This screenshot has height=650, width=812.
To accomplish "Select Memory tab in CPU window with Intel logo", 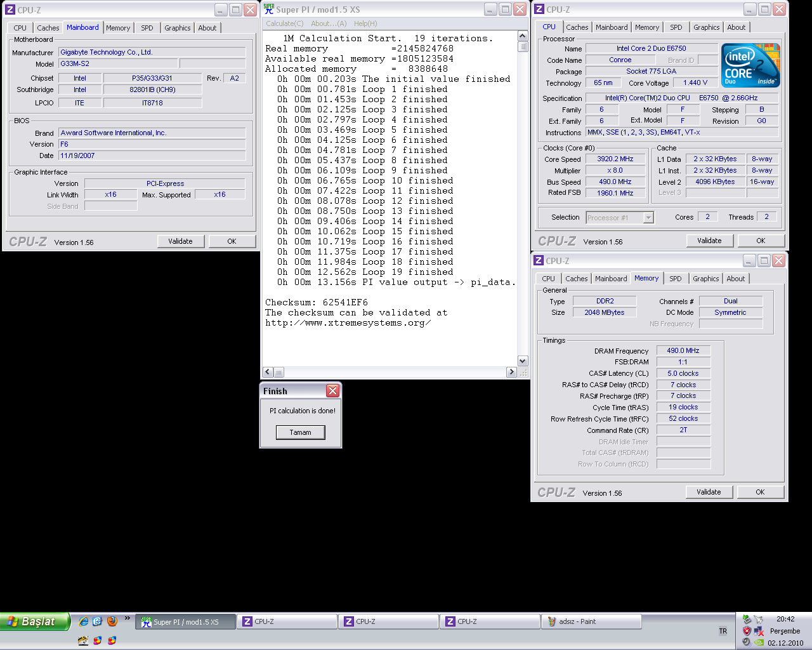I will (646, 27).
